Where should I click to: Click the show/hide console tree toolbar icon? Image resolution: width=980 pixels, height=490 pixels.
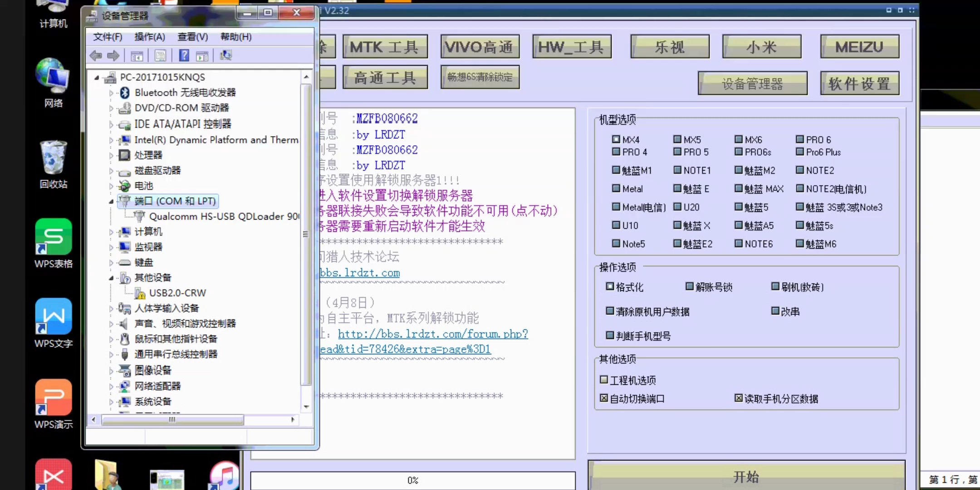pos(137,55)
